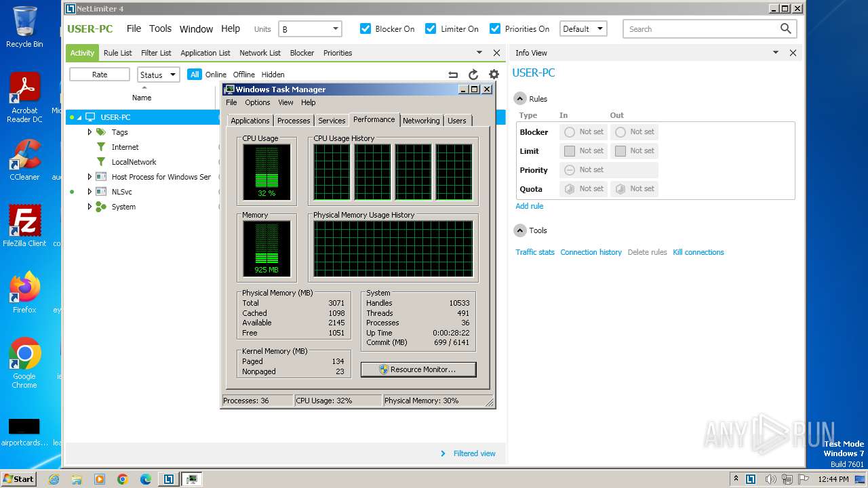The height and width of the screenshot is (488, 868).
Task: Open NetLimiter Window menu
Action: coord(197,29)
